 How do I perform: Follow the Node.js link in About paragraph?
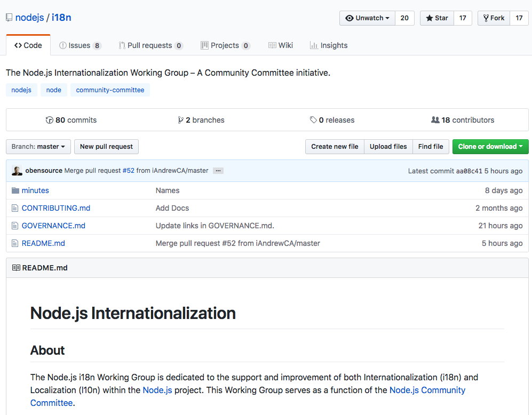(157, 390)
